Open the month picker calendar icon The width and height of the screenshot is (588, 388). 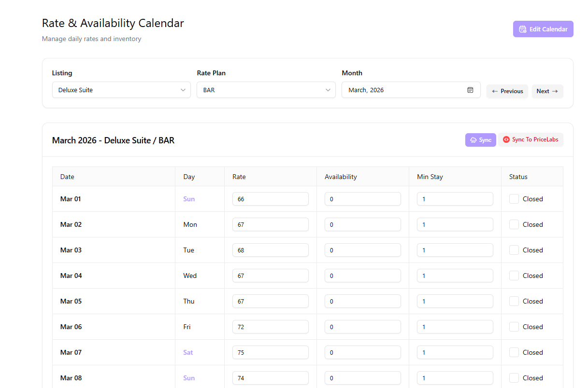point(470,90)
